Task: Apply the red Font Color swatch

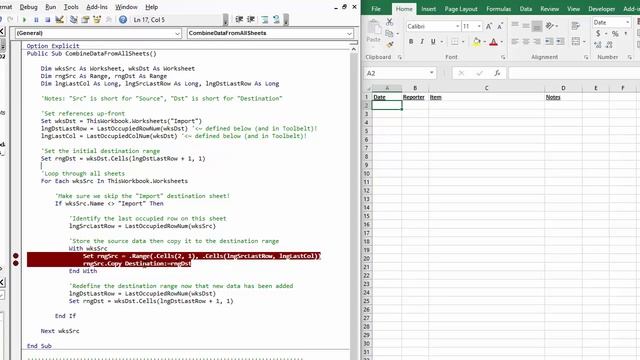Action: [x=493, y=42]
